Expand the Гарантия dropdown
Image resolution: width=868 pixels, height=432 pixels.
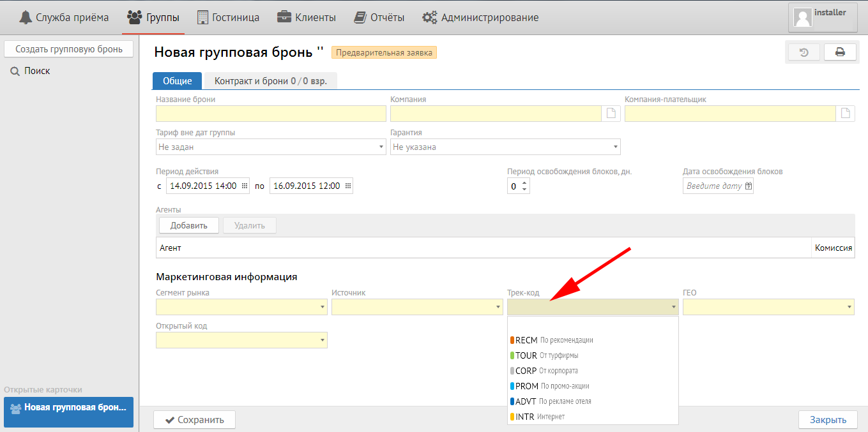point(616,147)
